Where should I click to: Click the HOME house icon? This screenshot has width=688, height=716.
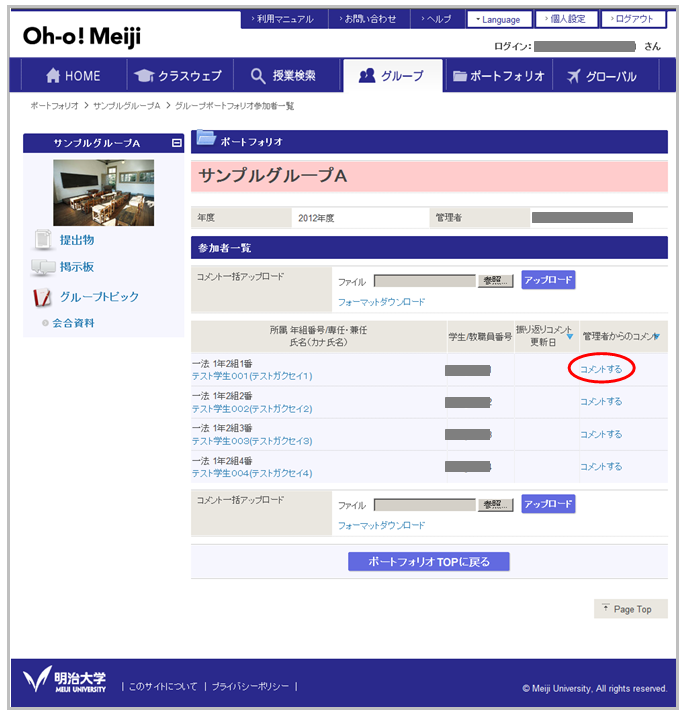tap(53, 75)
